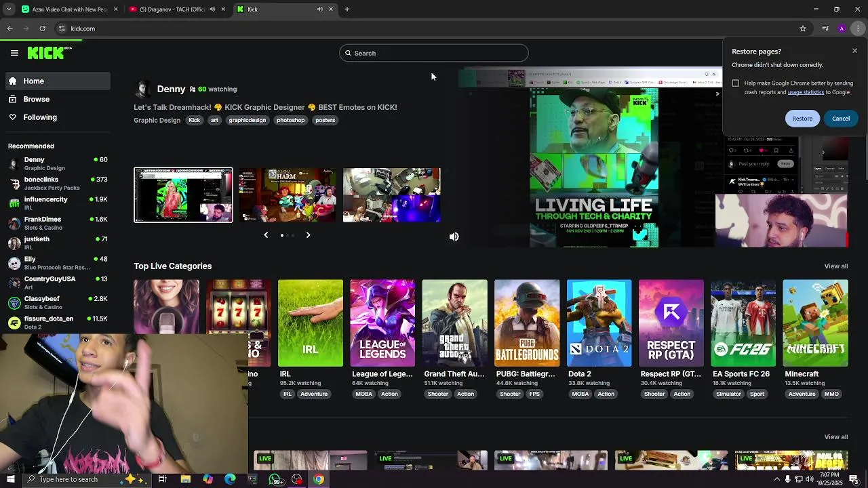This screenshot has height=488, width=868.
Task: Open the Windows Start menu
Action: 10,479
